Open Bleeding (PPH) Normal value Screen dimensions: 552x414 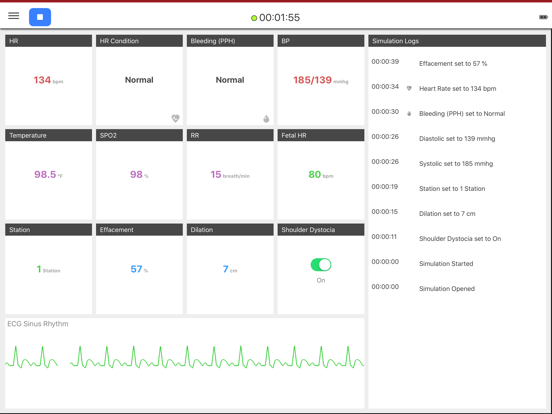pyautogui.click(x=230, y=80)
